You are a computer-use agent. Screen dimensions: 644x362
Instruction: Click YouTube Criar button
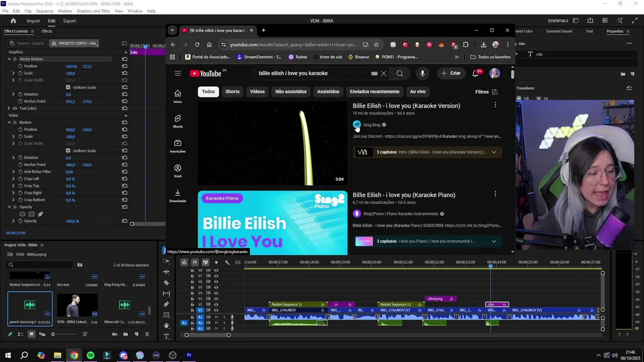(451, 73)
